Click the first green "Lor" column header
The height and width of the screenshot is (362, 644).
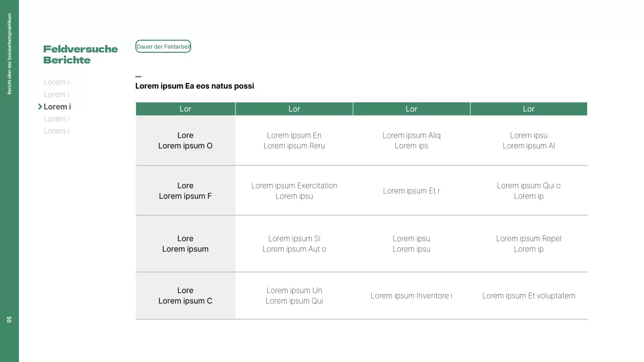(x=185, y=109)
